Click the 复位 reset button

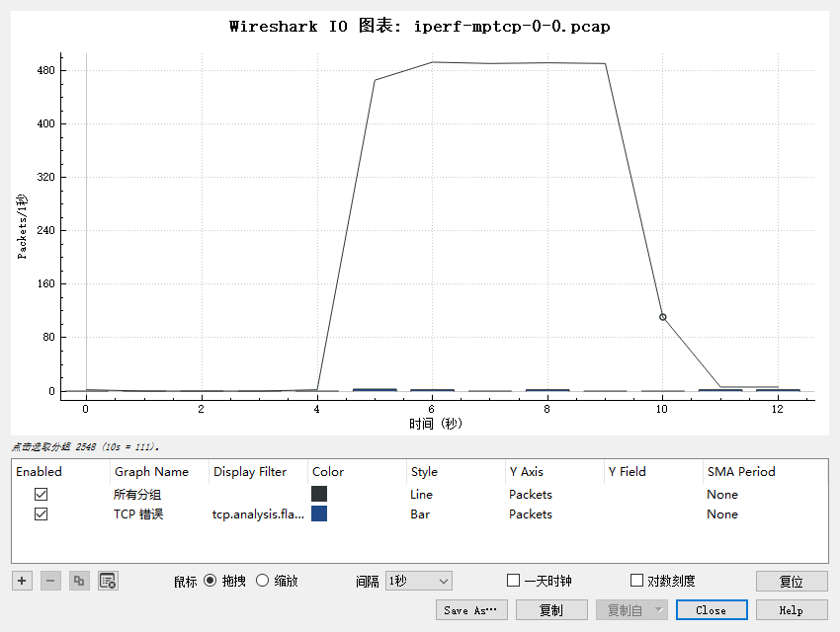tap(792, 582)
